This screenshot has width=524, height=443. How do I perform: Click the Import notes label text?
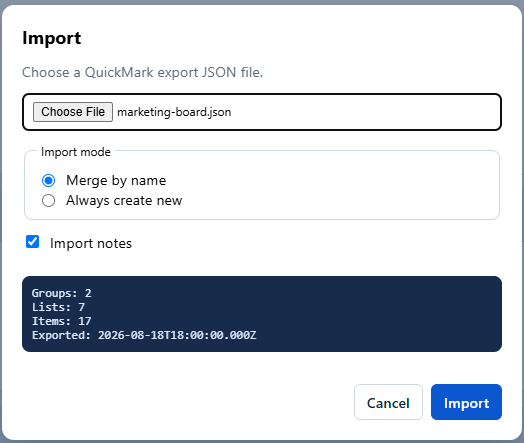(91, 243)
